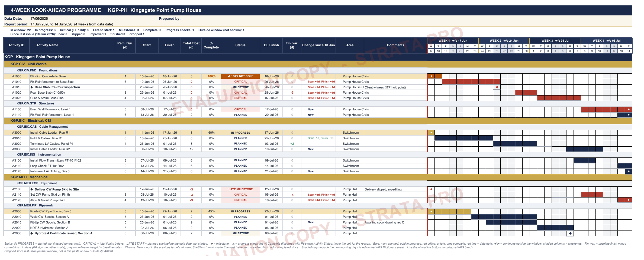Click the navy milestone diamond in A2030's Gantt row
Viewport: 644px width, 260px height.
570,233
